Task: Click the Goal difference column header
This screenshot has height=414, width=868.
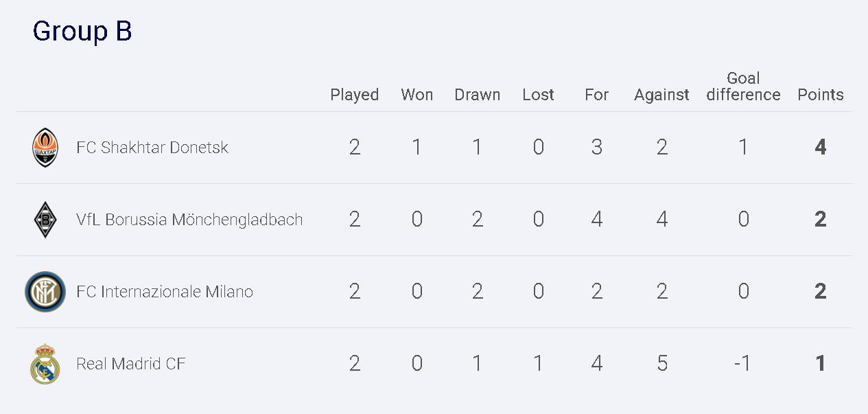Action: point(744,87)
